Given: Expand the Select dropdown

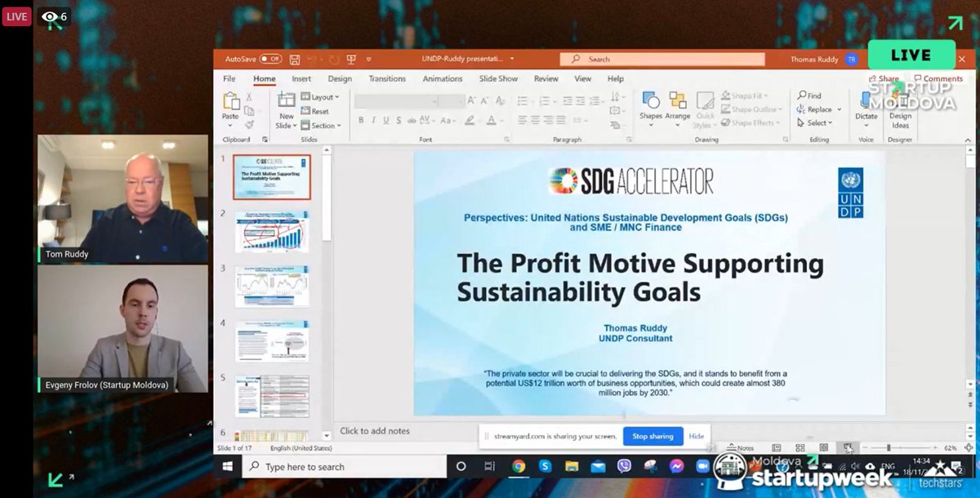Looking at the screenshot, I should pos(815,123).
